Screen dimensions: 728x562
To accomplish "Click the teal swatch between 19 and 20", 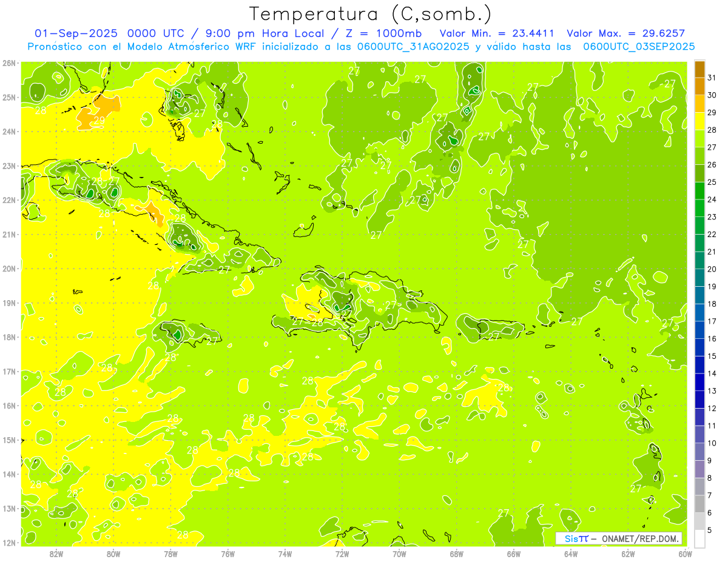I will pyautogui.click(x=699, y=278).
